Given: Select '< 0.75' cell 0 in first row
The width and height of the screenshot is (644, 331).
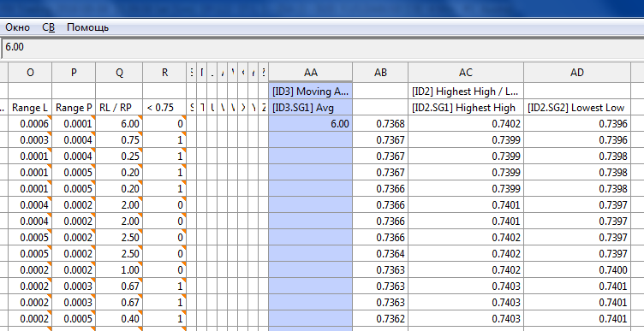Looking at the screenshot, I should (164, 124).
